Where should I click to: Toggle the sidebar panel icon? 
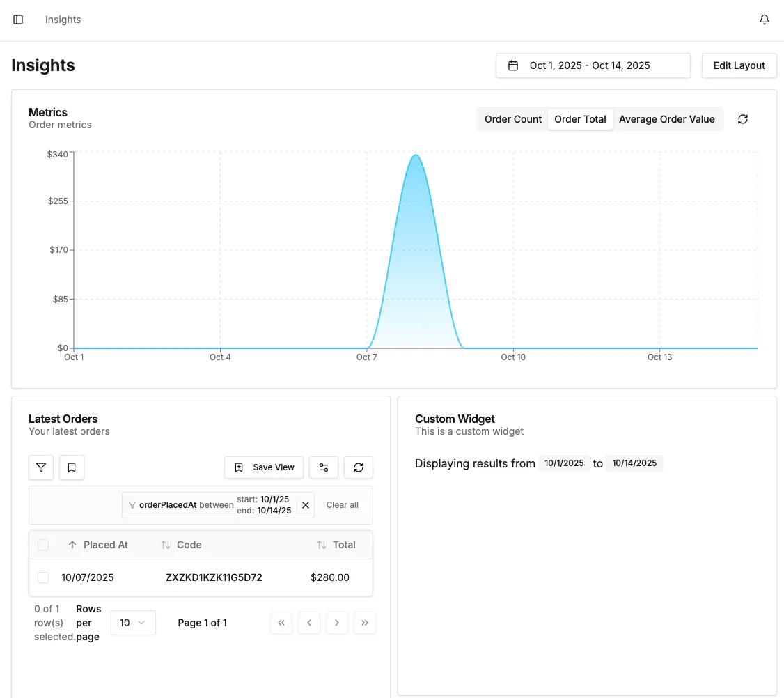click(x=18, y=20)
